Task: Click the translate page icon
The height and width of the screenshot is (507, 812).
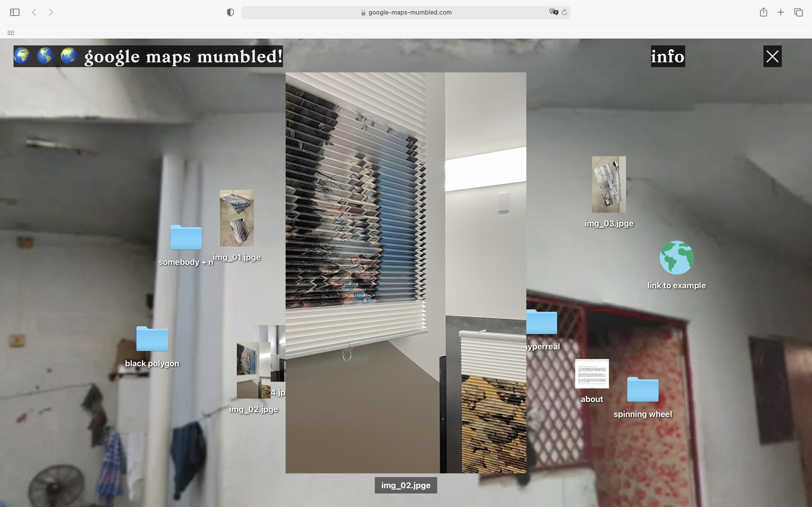Action: (x=553, y=12)
